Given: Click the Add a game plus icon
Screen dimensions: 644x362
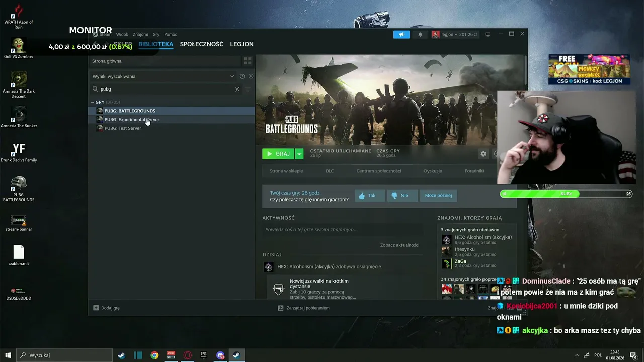Looking at the screenshot, I should pos(96,308).
